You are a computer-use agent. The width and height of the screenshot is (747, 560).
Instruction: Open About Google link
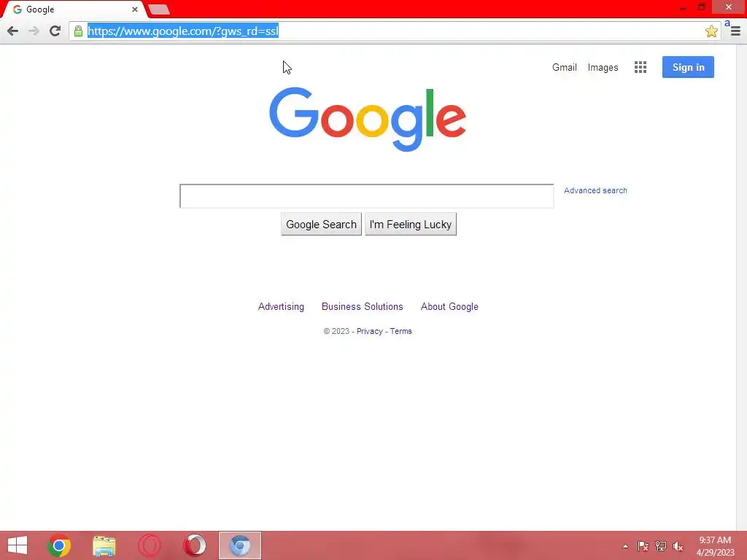click(449, 307)
